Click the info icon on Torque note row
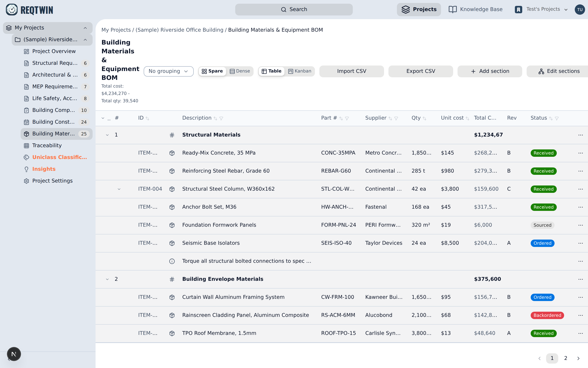 pyautogui.click(x=172, y=261)
